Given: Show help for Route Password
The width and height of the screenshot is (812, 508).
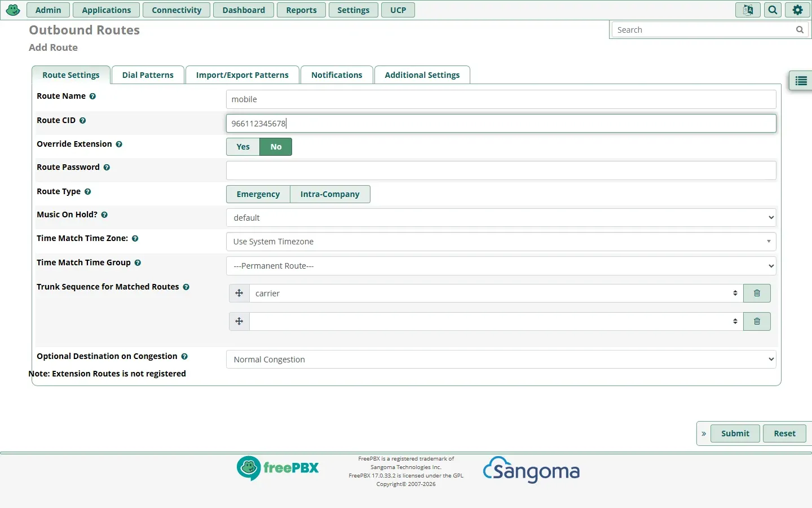Looking at the screenshot, I should coord(107,168).
